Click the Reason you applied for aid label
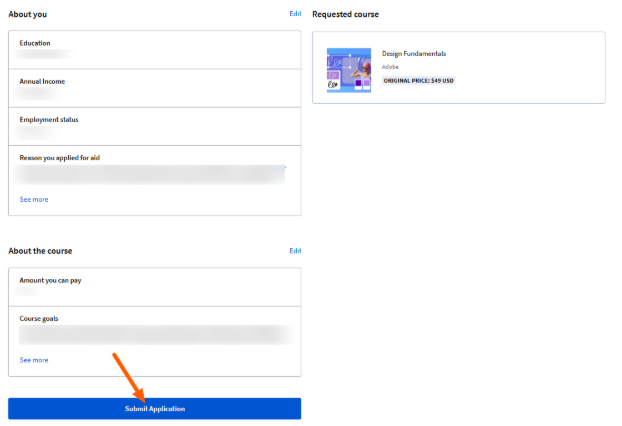This screenshot has width=622, height=426. [60, 157]
